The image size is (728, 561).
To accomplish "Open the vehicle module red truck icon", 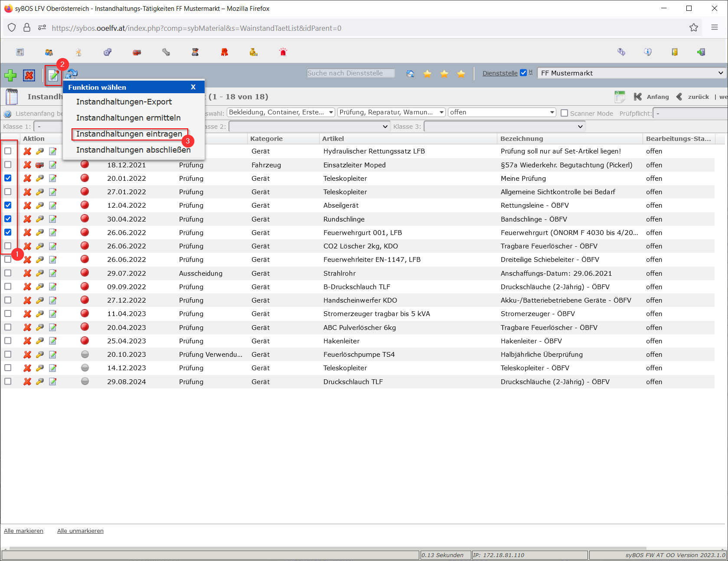I will click(x=137, y=52).
